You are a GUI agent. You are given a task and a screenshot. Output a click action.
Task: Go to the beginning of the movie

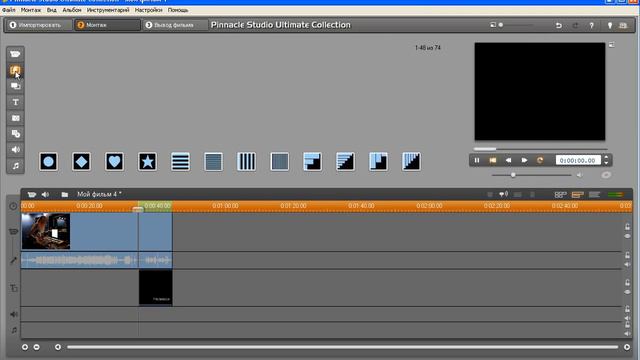pos(493,160)
